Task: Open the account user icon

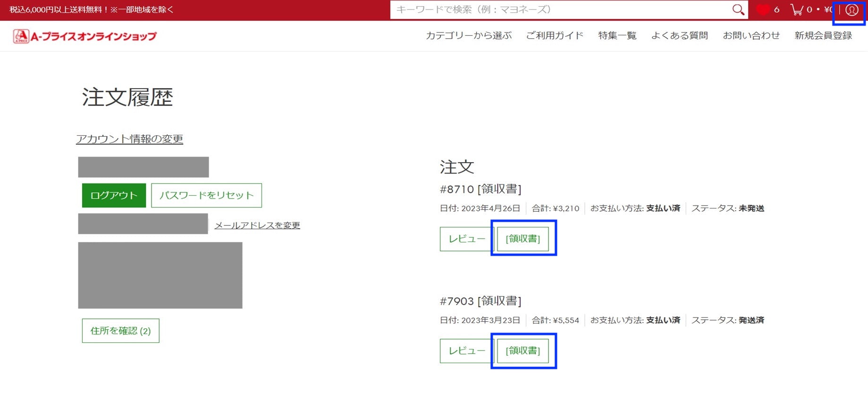Action: point(851,10)
